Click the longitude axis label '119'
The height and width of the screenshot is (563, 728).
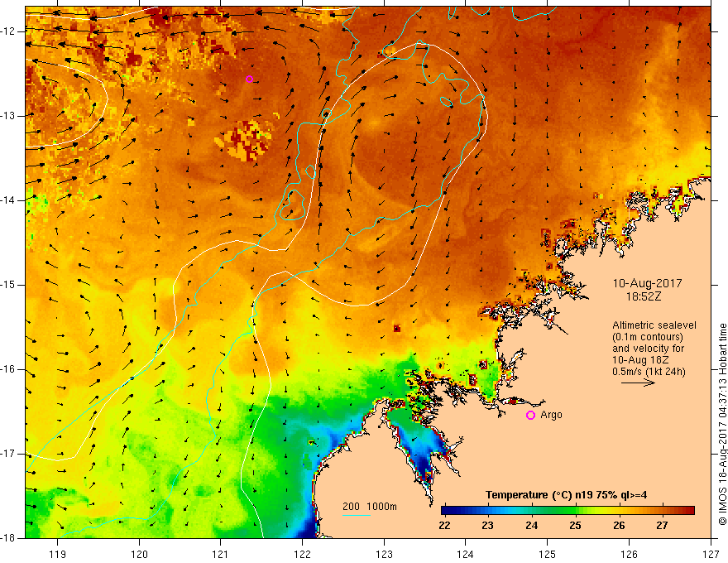[58, 555]
